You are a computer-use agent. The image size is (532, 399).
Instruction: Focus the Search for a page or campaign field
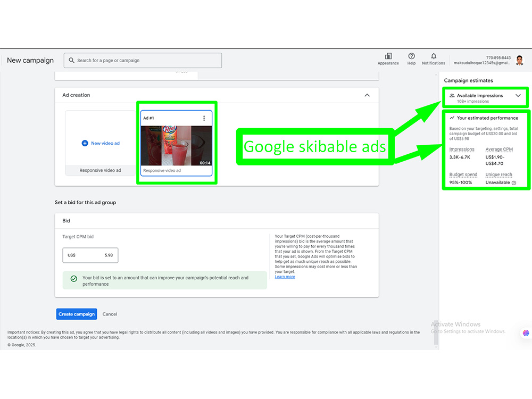click(143, 61)
